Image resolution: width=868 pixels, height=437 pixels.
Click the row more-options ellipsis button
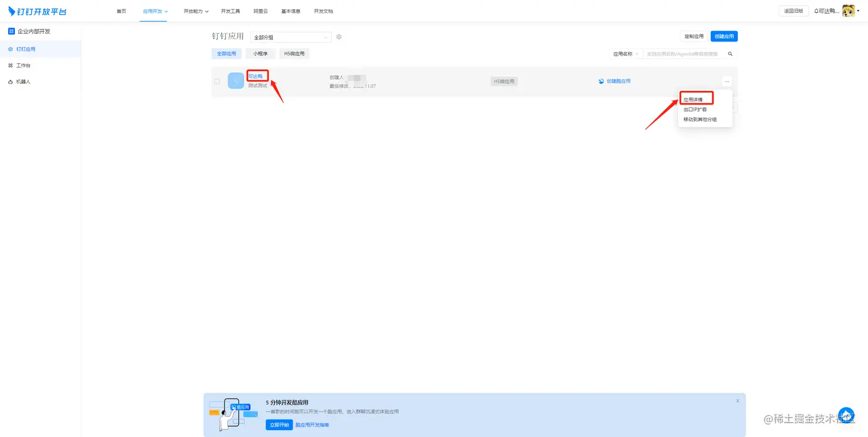pyautogui.click(x=727, y=82)
